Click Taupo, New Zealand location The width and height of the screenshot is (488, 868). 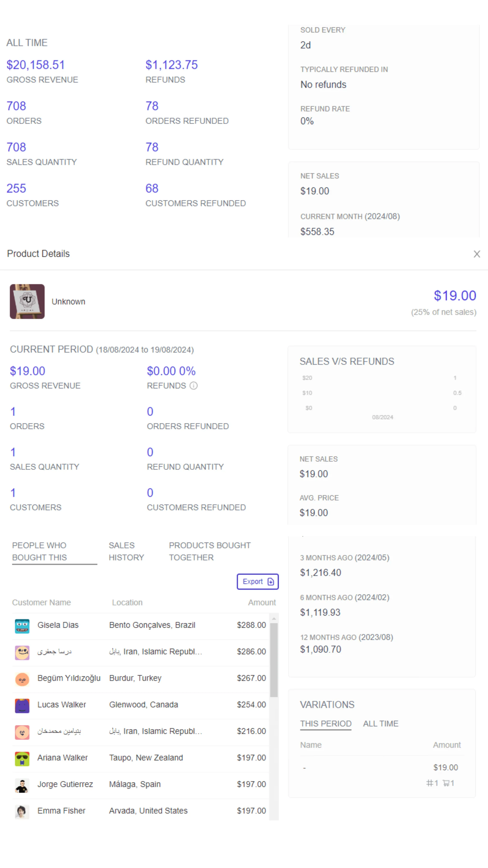click(x=146, y=757)
